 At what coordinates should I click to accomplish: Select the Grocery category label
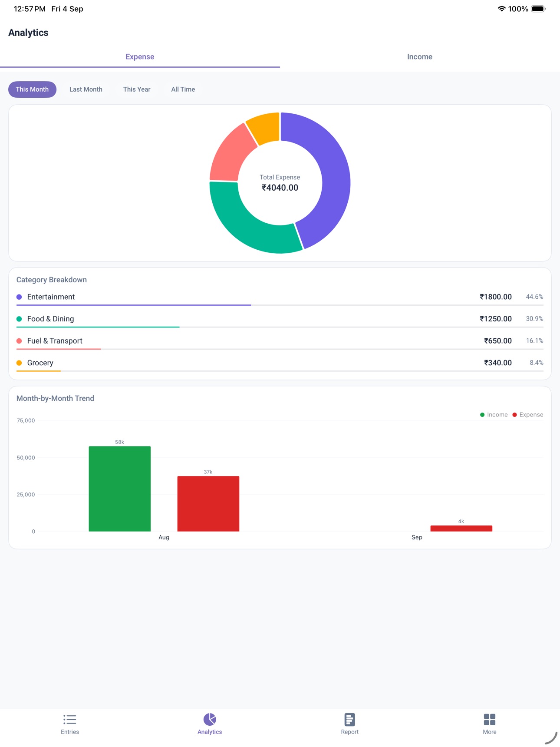coord(40,363)
